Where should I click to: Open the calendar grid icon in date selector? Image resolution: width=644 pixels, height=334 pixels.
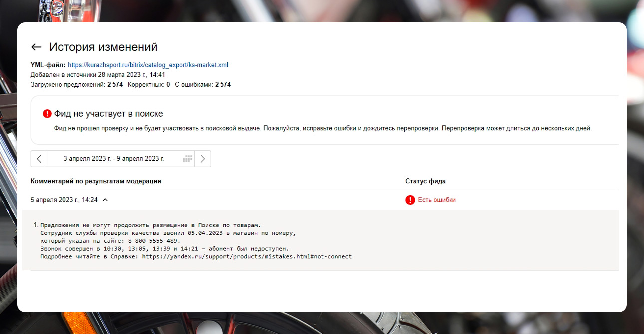[187, 158]
